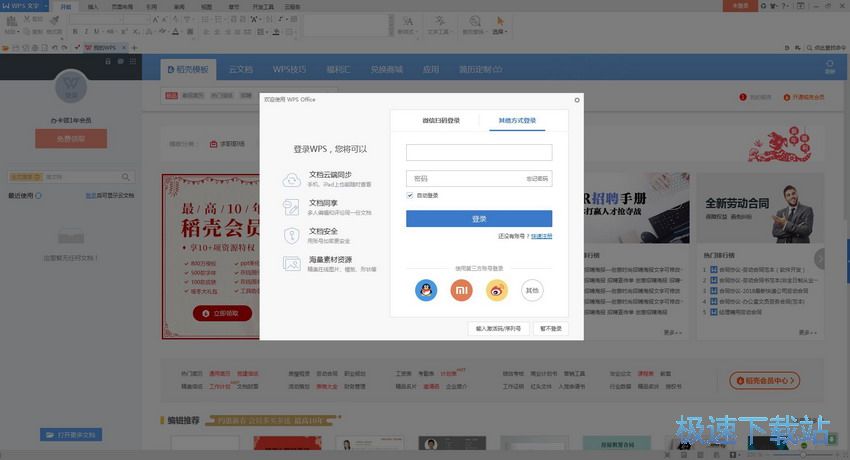
Task: Click the Redo arrow in quick access bar
Action: (65, 48)
